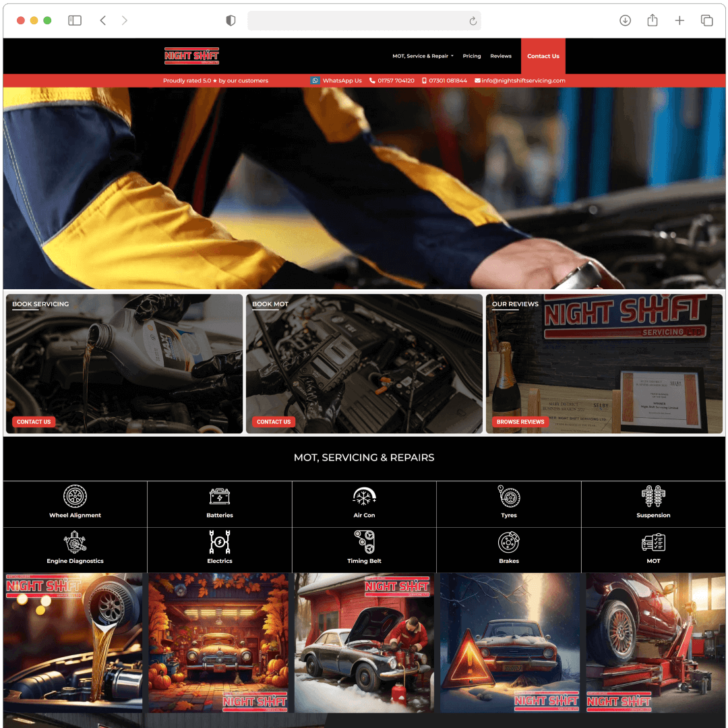This screenshot has width=728, height=728.
Task: Click the Batteries service icon
Action: 219,497
